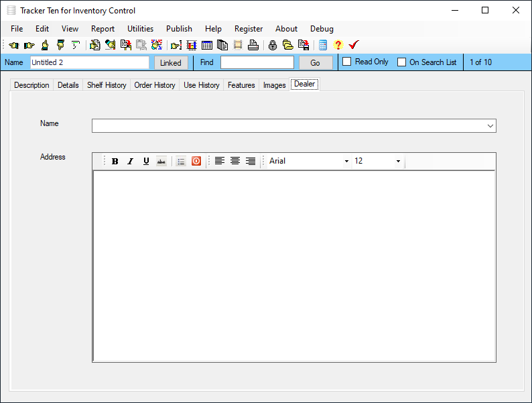
Task: Click the copy documents with red arrow icon
Action: click(126, 45)
